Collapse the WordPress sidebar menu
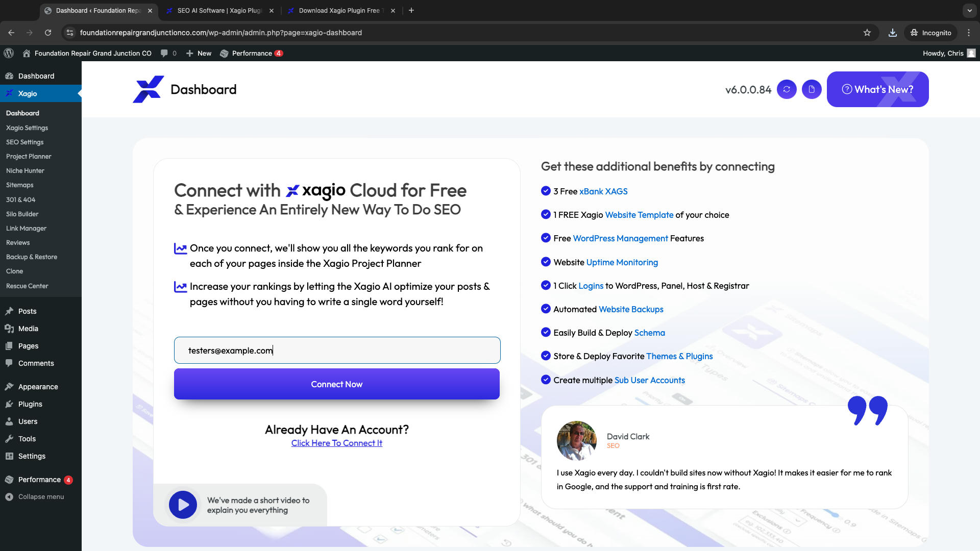 click(41, 497)
